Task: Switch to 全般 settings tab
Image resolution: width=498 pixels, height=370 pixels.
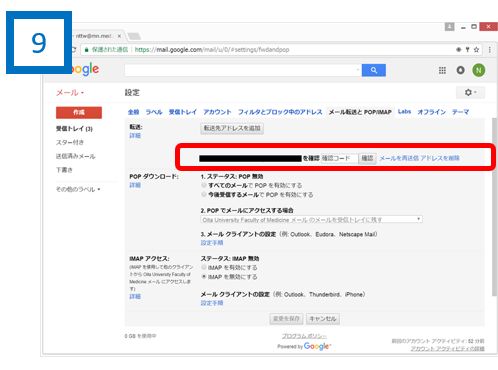Action: click(x=133, y=112)
